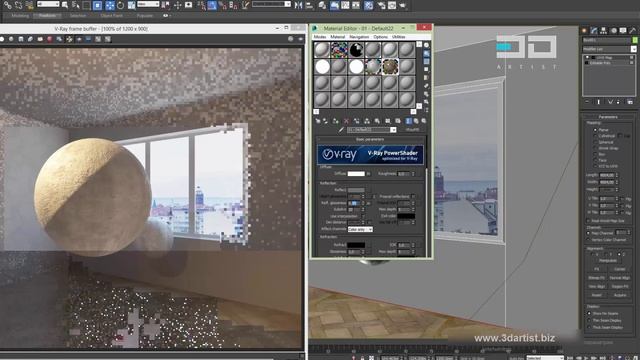
Task: Select the Vertex Color Channel radio button
Action: click(588, 240)
